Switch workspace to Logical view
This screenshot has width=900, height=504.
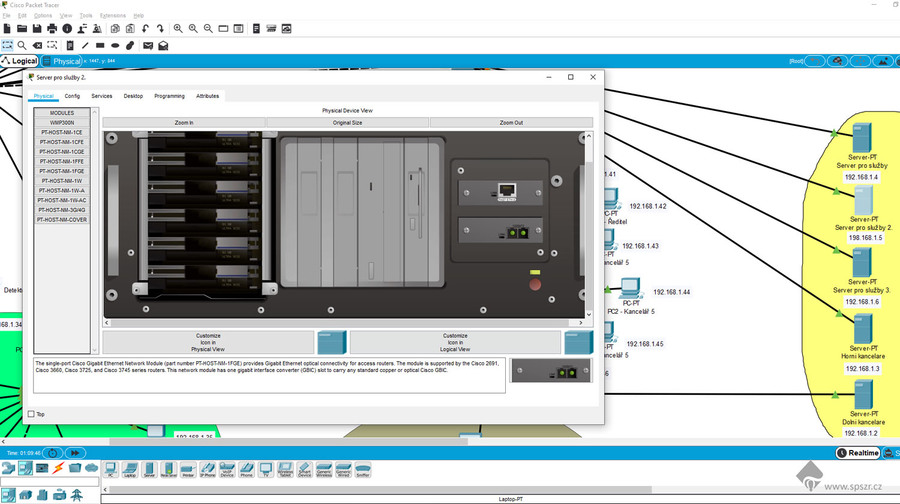20,61
